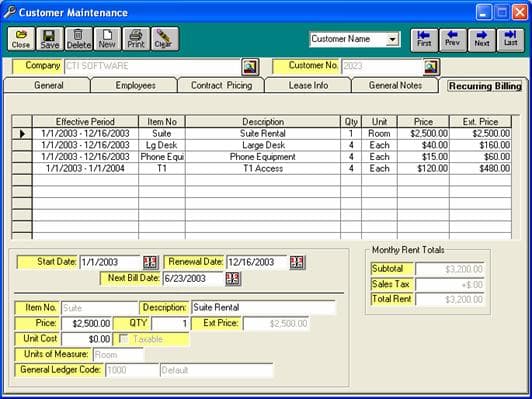
Task: Toggle the Taxable checkbox
Action: [124, 339]
